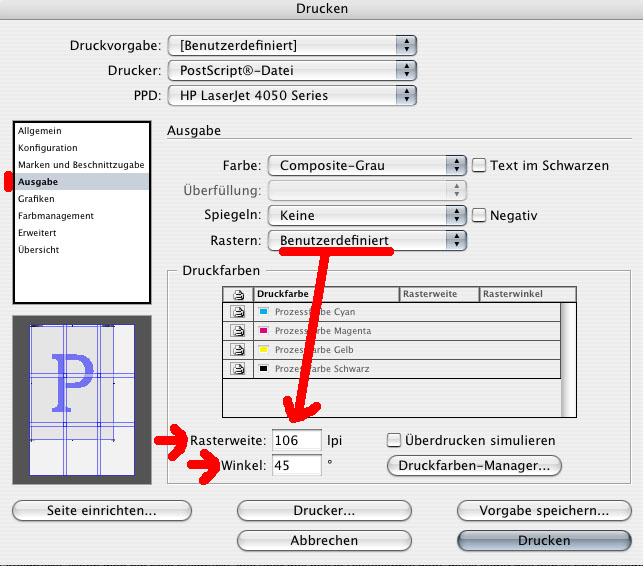Toggle printer icon for Prozessfarbe Schwarz

pyautogui.click(x=238, y=369)
